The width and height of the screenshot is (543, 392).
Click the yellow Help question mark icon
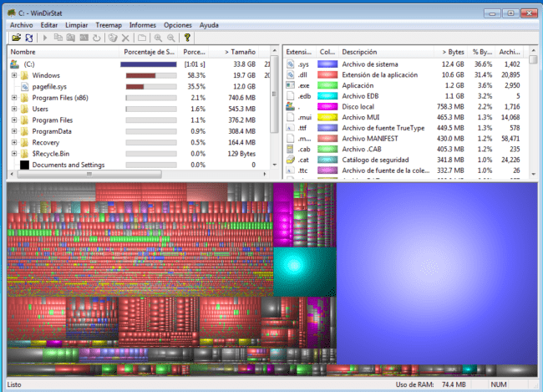(x=187, y=38)
